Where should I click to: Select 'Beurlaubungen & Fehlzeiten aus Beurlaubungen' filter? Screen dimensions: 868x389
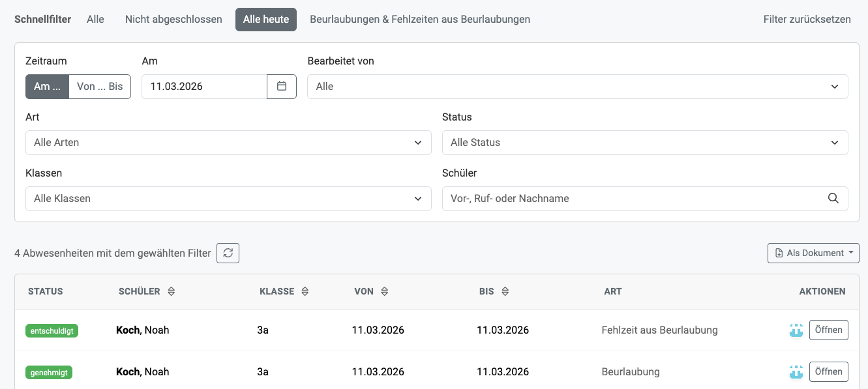pyautogui.click(x=419, y=20)
